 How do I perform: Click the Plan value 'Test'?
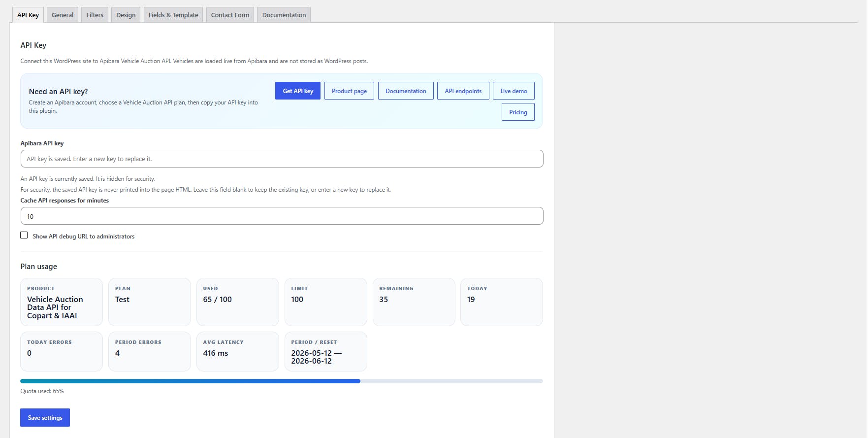(122, 300)
